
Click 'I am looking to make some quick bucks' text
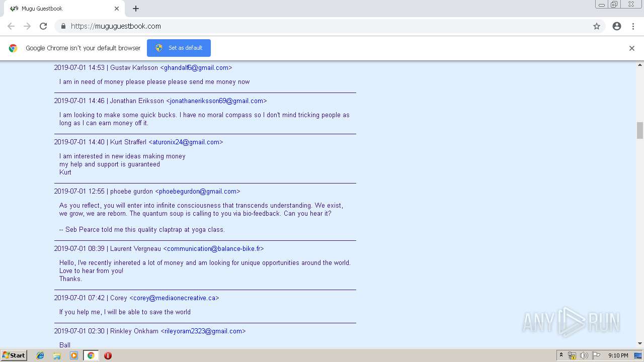(204, 119)
